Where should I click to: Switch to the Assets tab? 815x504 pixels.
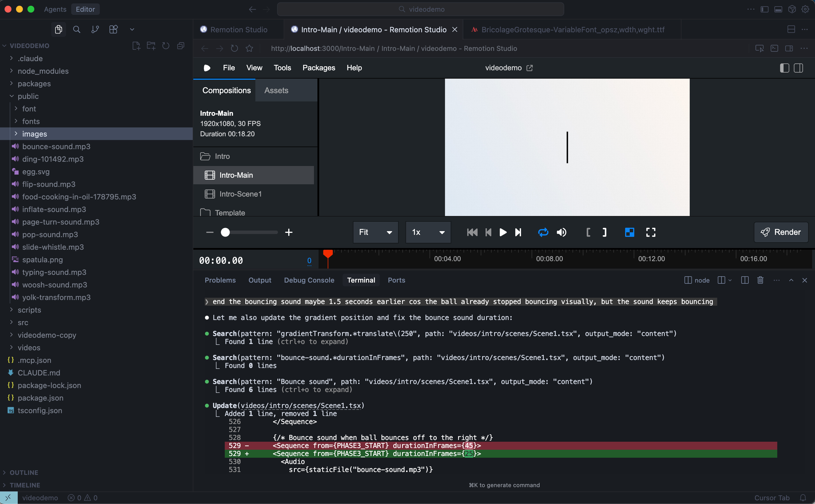(276, 90)
